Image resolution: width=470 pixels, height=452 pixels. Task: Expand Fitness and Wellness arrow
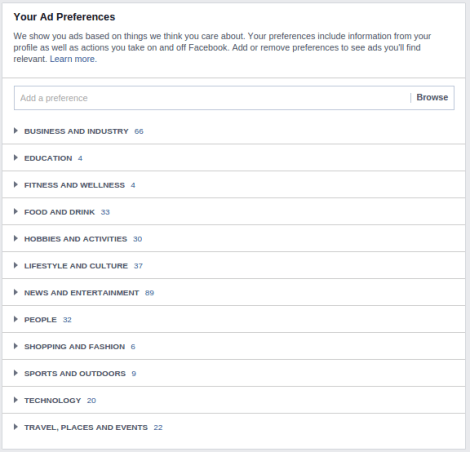16,185
